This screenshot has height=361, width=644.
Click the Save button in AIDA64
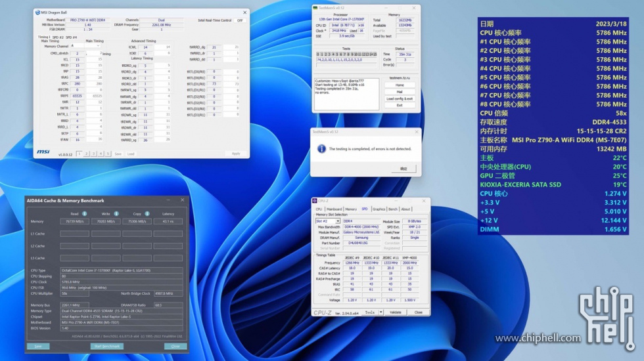[x=38, y=347]
